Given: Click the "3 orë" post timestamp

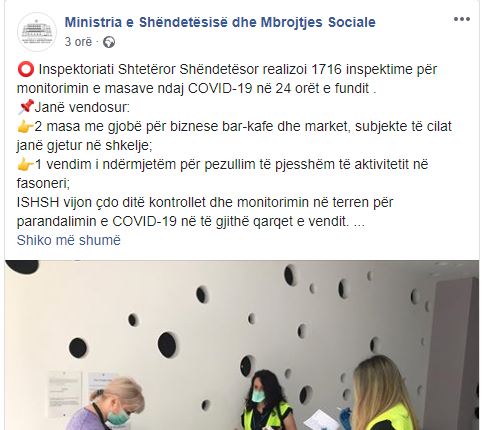Looking at the screenshot, I should (78, 42).
